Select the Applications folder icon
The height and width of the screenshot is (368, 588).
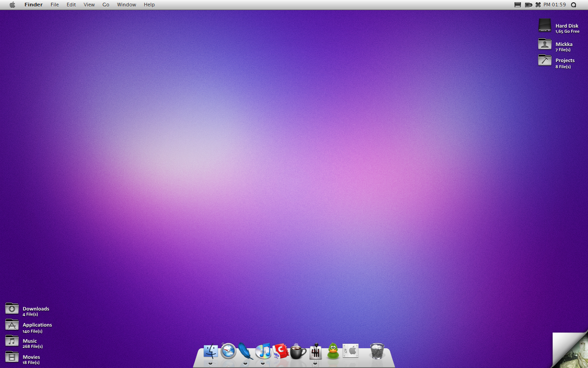point(12,325)
